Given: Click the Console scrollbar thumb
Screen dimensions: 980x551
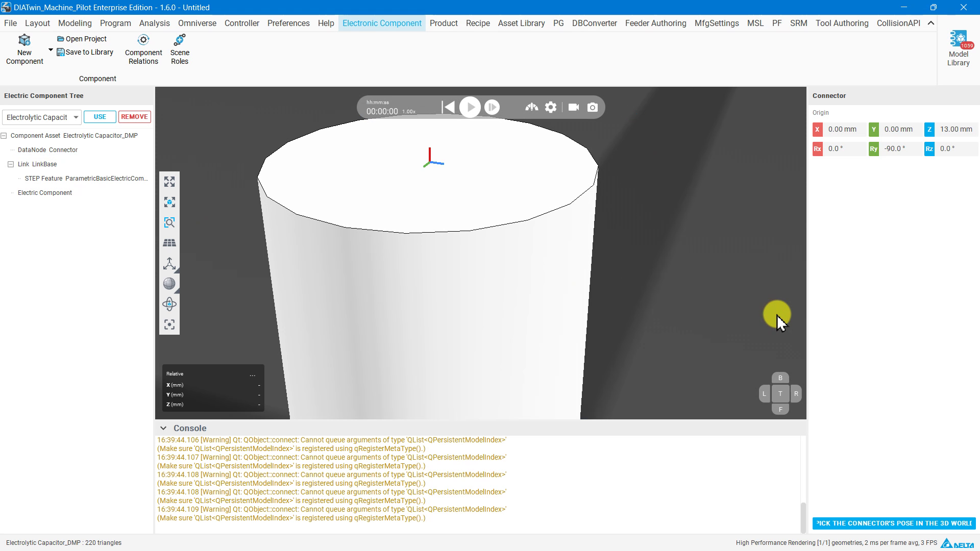Looking at the screenshot, I should tap(803, 517).
